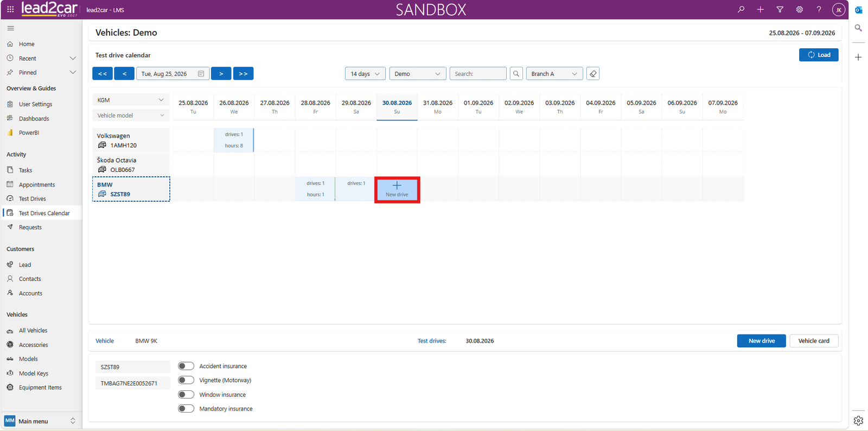Click the Load button

pos(819,55)
